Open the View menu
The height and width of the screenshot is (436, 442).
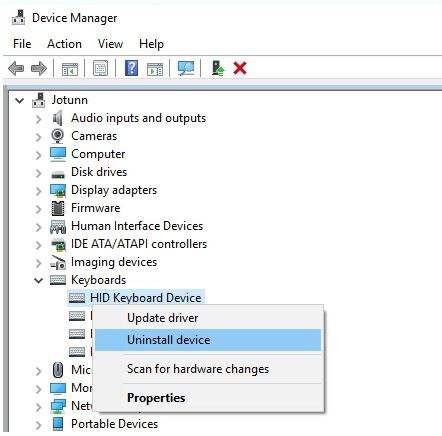(110, 44)
